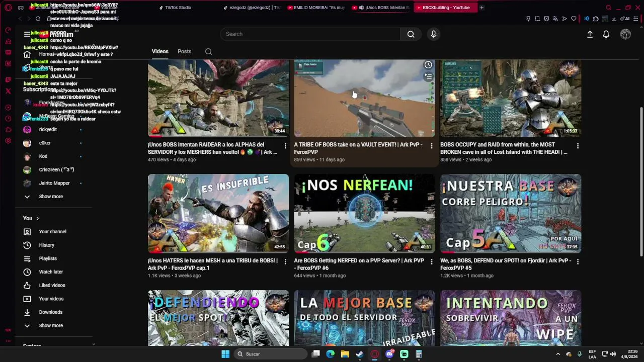The height and width of the screenshot is (362, 644).
Task: Open the volume control in the system tray
Action: 613,354
